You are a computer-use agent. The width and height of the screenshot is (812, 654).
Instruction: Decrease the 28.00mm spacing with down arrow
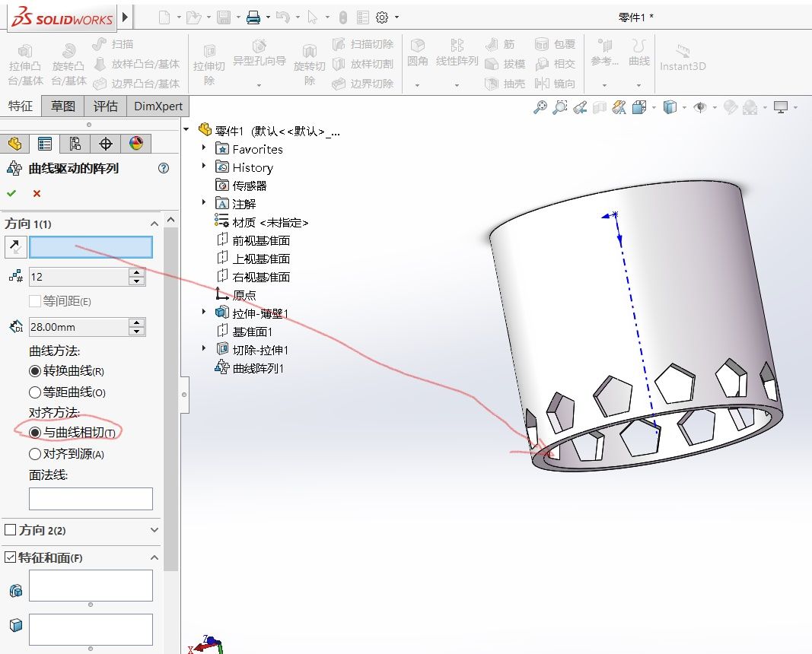tap(137, 332)
